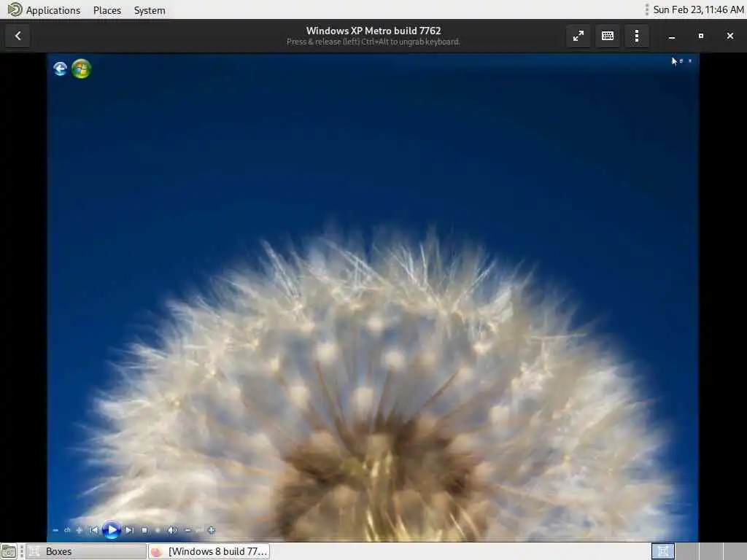Open Media Center green start button
This screenshot has width=747, height=560.
tap(82, 69)
